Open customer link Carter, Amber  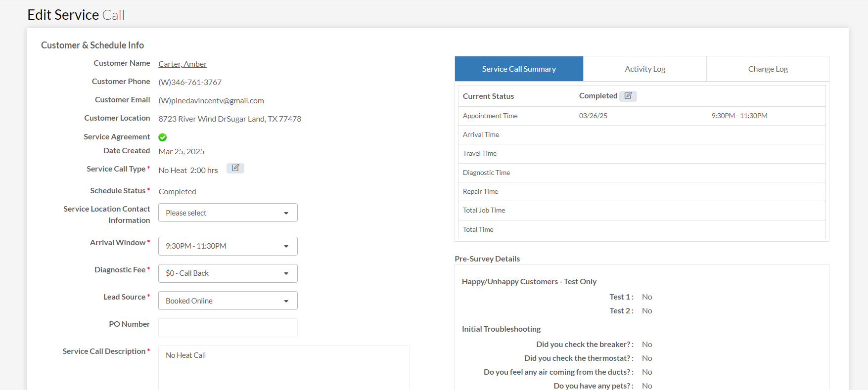click(x=183, y=64)
